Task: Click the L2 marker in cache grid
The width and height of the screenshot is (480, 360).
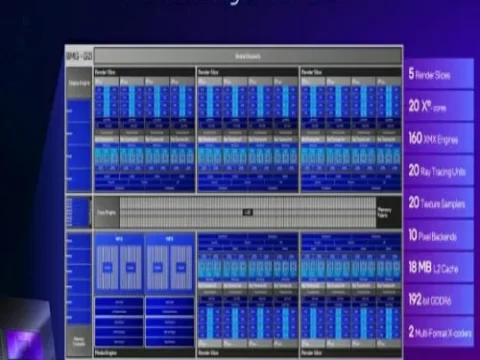Action: (x=247, y=212)
